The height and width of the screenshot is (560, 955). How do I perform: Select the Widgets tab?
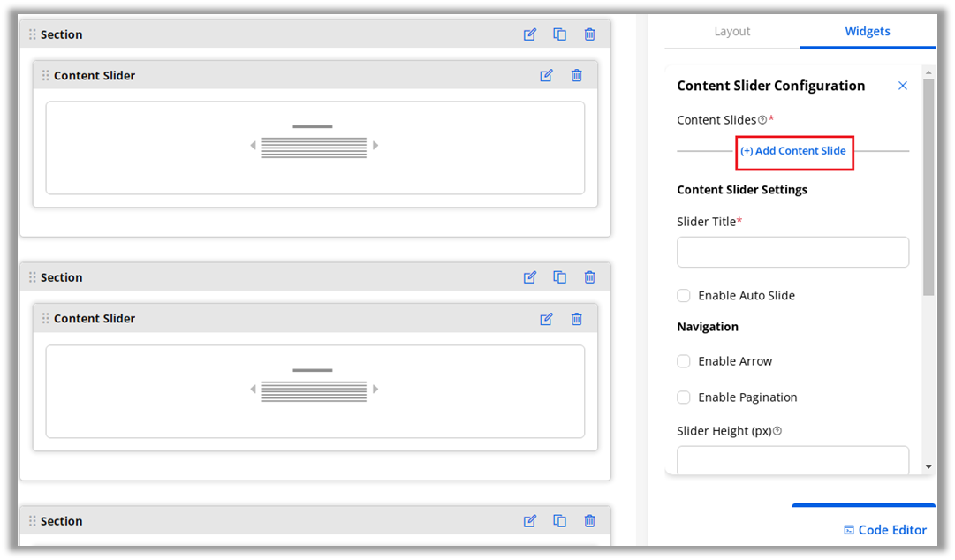[868, 32]
